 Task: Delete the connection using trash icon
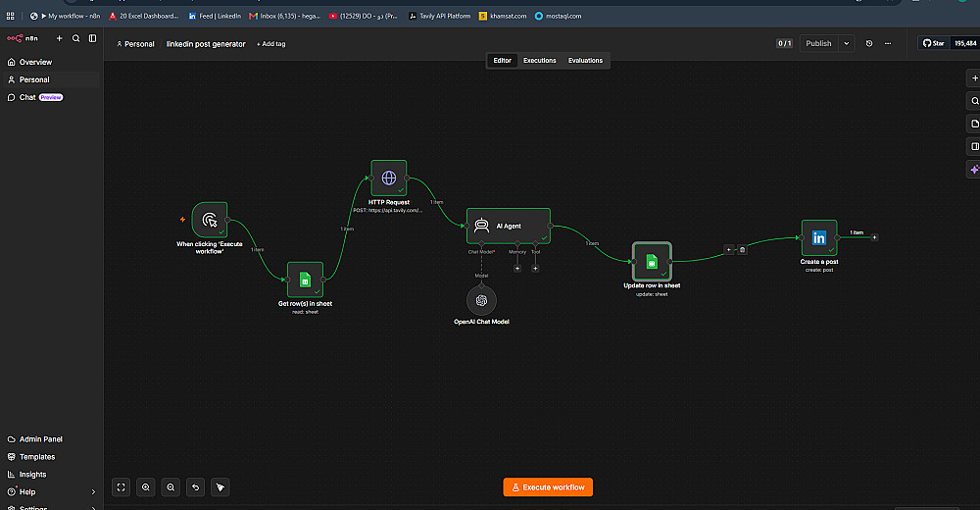coord(743,250)
